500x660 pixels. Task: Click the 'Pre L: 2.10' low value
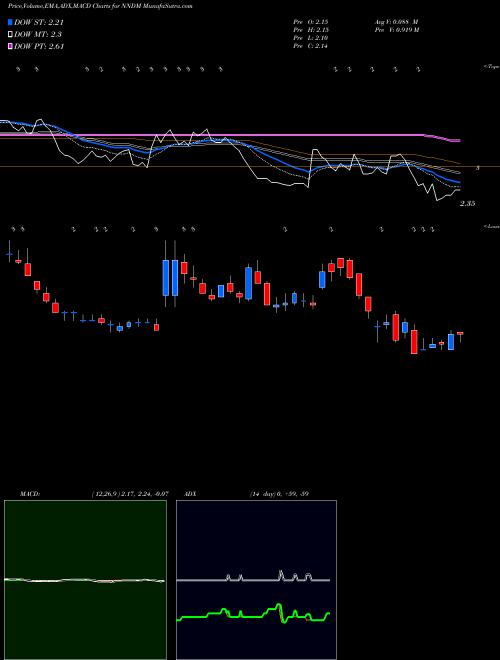coord(311,38)
